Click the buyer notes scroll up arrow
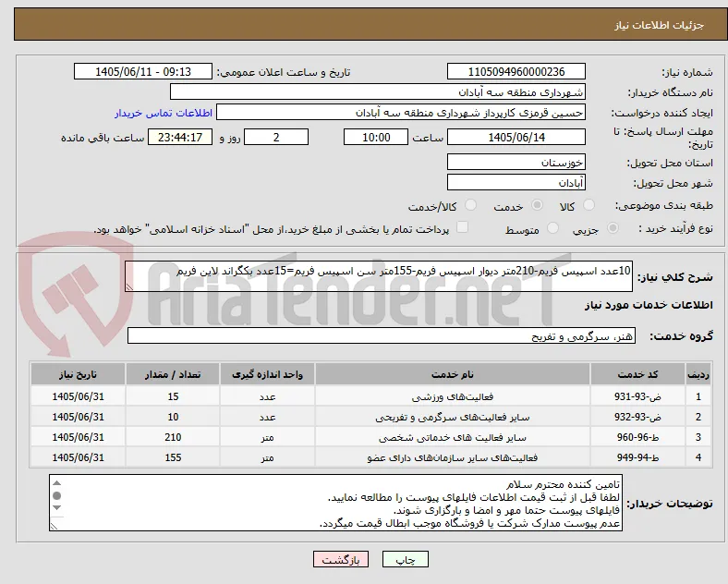The height and width of the screenshot is (584, 728). pyautogui.click(x=56, y=483)
